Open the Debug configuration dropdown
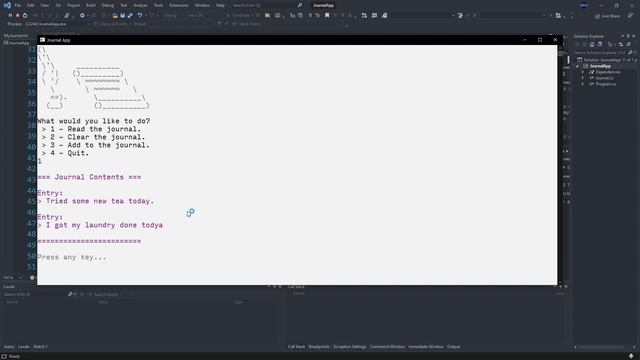 tap(173, 16)
